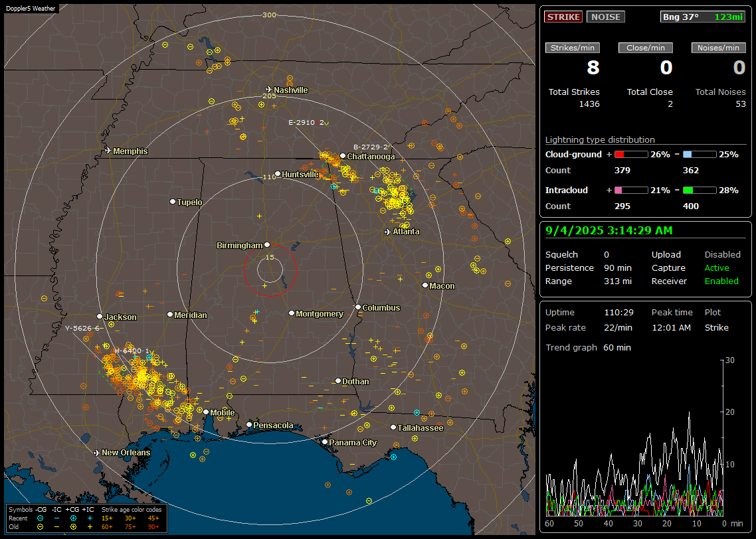756x539 pixels.
Task: Select the Close/min label box
Action: click(x=646, y=48)
